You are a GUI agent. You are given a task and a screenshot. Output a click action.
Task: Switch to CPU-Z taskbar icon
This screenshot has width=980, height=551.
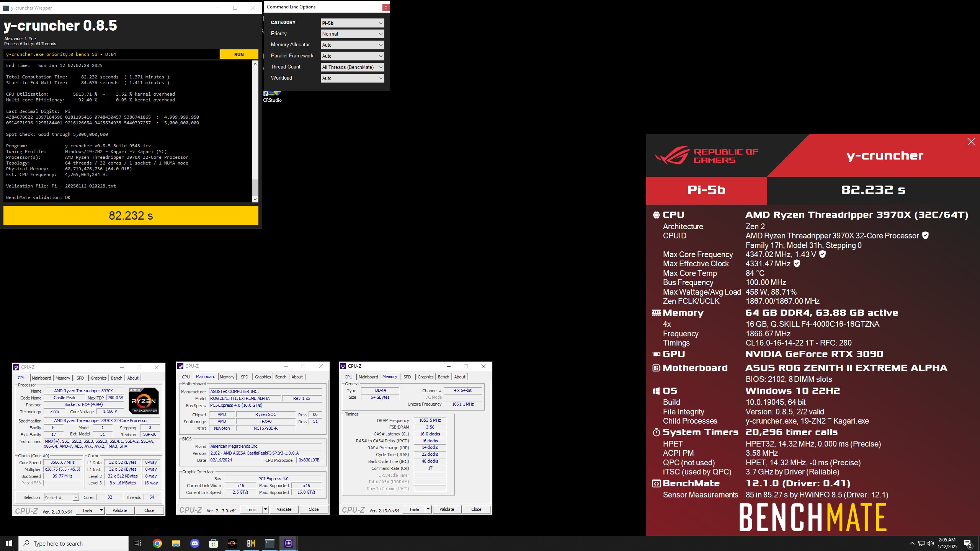click(x=288, y=543)
